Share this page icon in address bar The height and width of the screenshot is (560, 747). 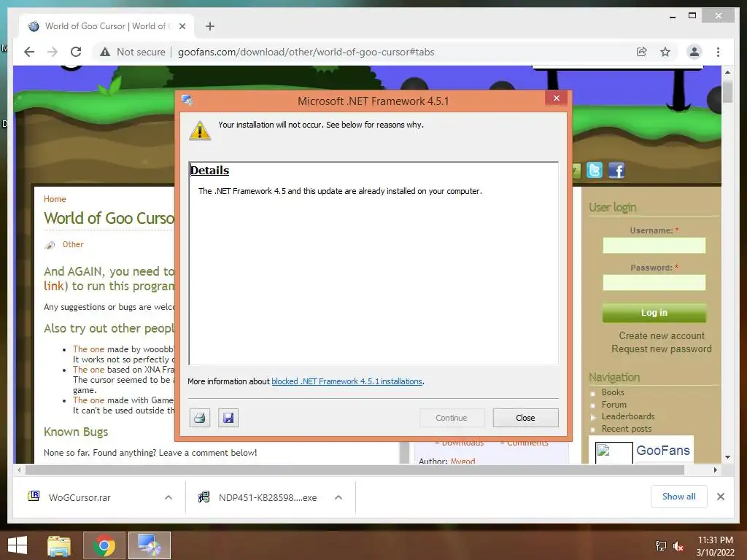tap(642, 52)
